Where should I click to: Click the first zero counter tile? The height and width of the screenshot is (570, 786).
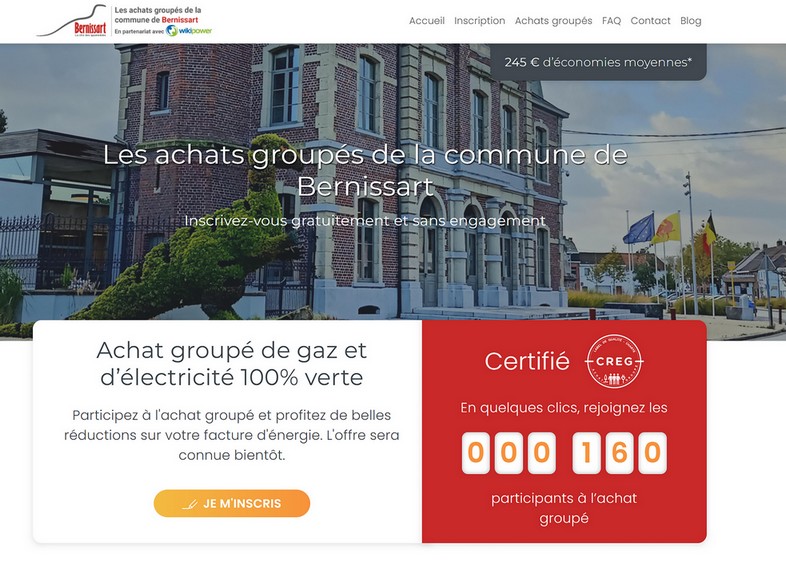click(x=475, y=453)
